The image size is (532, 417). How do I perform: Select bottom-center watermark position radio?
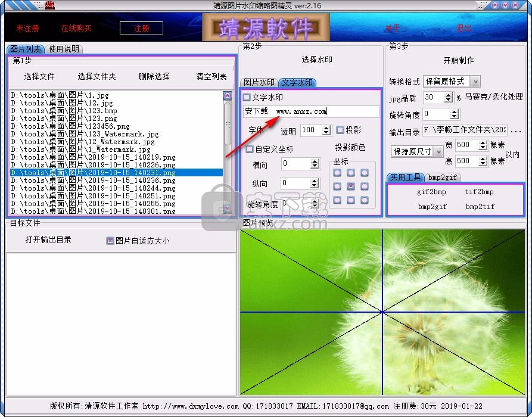click(x=351, y=200)
